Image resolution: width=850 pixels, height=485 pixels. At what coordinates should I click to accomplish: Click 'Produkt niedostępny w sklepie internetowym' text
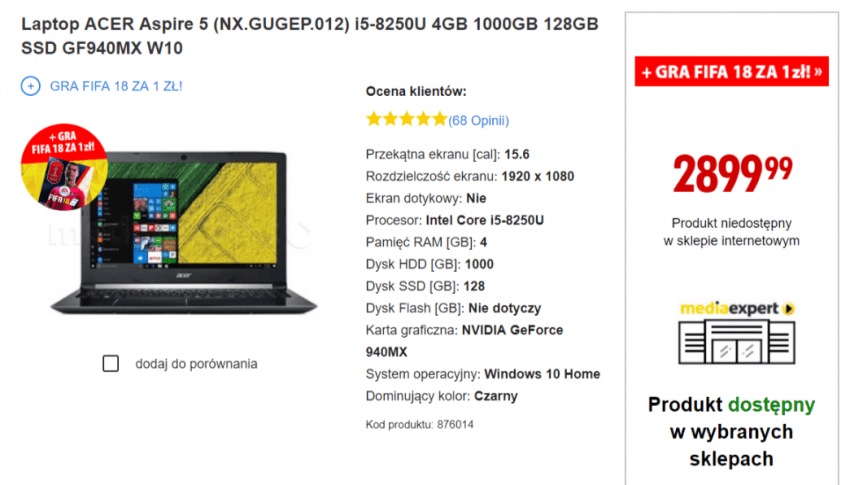[731, 232]
